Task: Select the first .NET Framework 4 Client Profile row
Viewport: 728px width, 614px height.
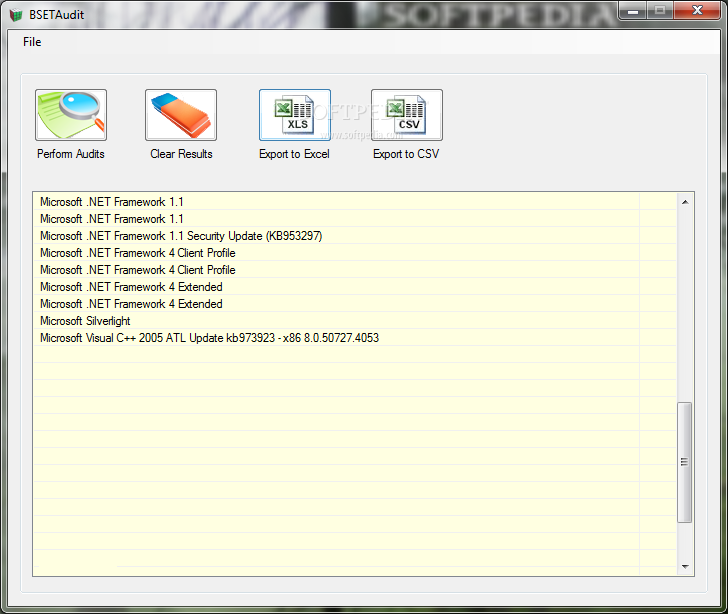Action: pyautogui.click(x=355, y=253)
